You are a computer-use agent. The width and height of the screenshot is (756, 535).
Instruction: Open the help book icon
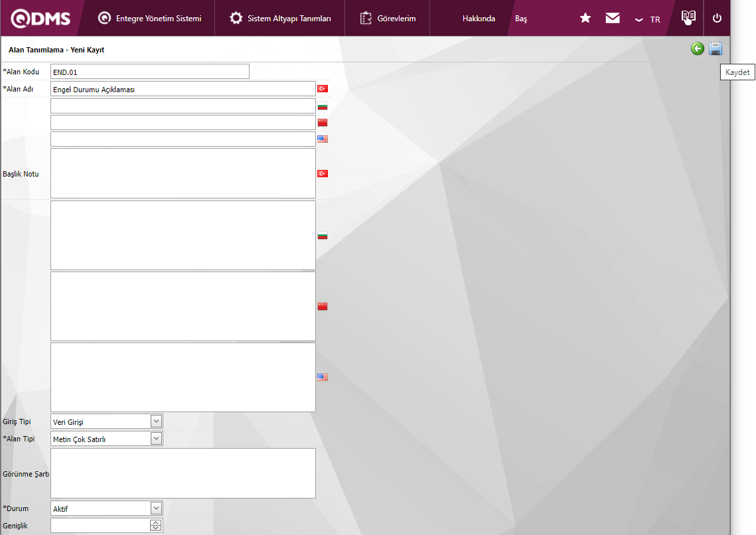[x=688, y=17]
